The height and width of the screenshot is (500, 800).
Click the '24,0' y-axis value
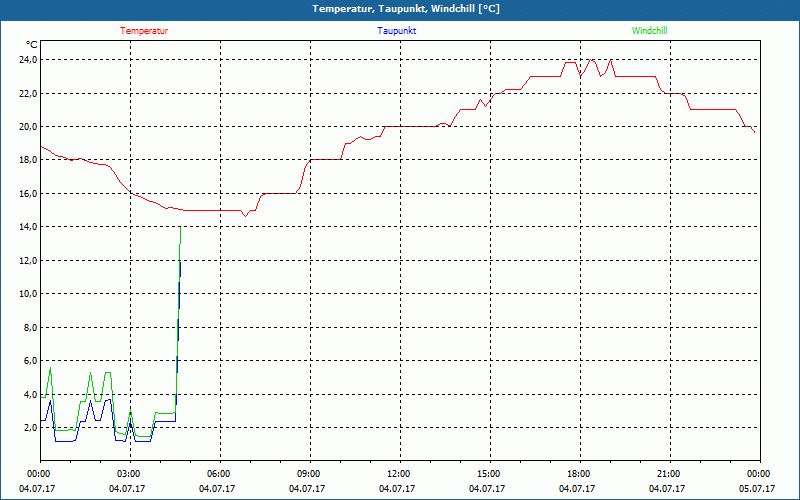(x=28, y=60)
